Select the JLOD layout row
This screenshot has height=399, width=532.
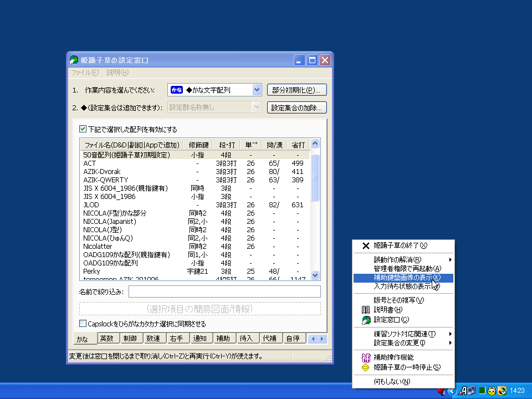pyautogui.click(x=195, y=205)
